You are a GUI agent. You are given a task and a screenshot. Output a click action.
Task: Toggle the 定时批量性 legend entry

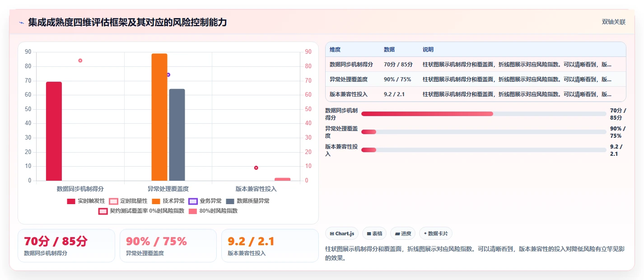click(x=128, y=201)
